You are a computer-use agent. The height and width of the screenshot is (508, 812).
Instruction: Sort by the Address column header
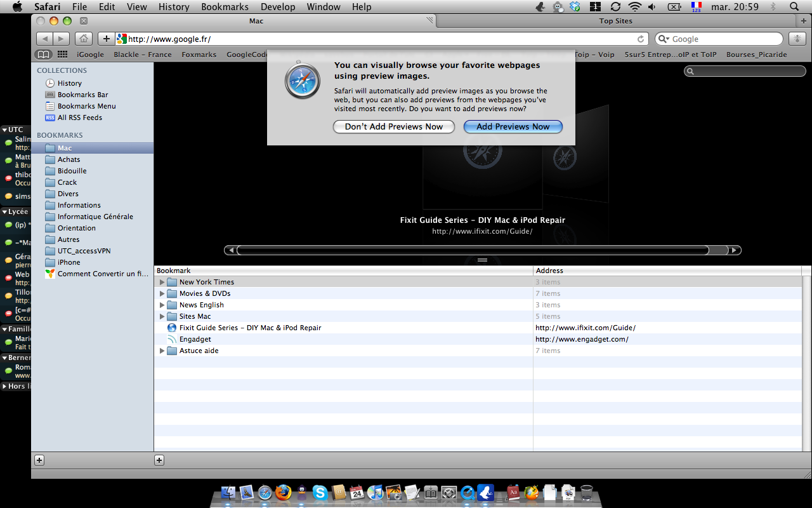tap(668, 271)
